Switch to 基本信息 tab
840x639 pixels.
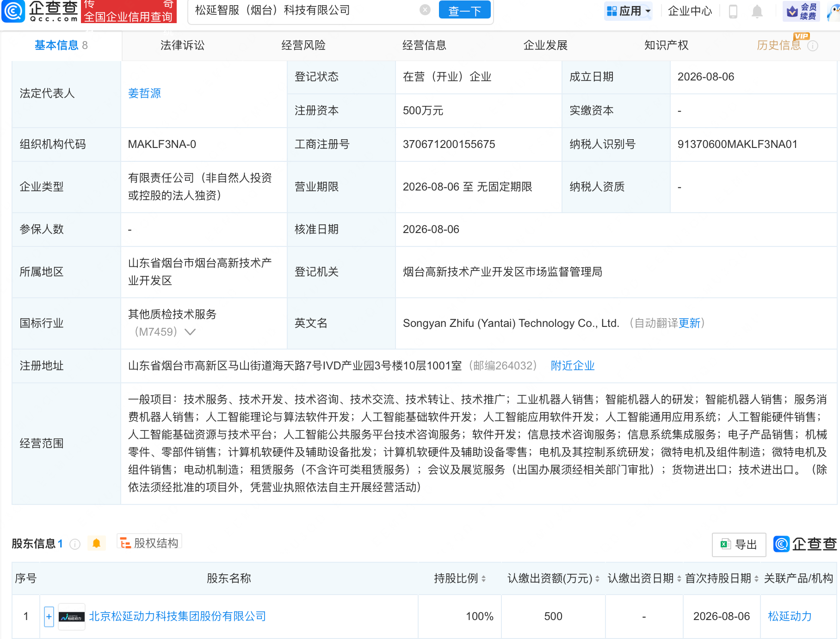point(61,45)
